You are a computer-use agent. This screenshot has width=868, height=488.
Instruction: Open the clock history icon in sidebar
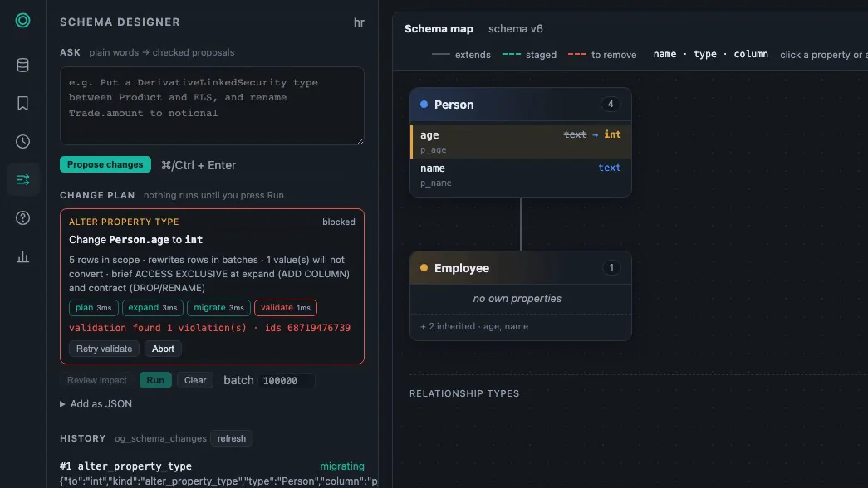[22, 142]
